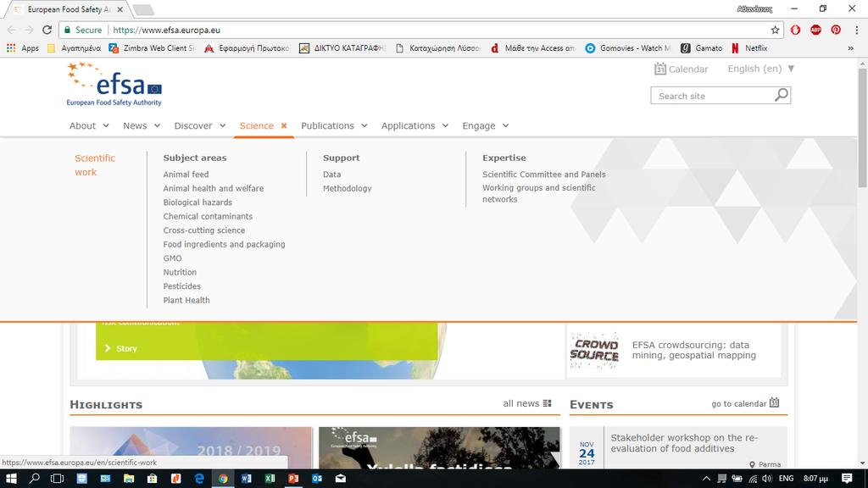Open the Pesticides subject area
Screen dimensions: 868x488
click(181, 286)
